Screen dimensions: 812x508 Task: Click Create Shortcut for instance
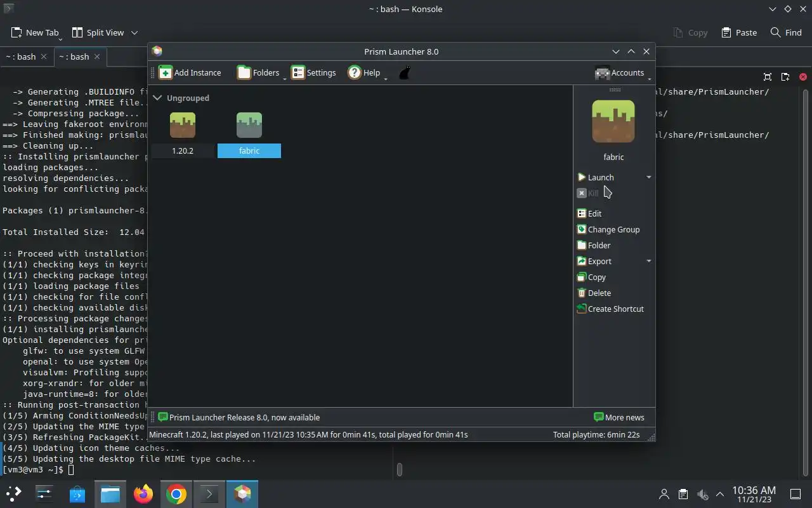pyautogui.click(x=610, y=309)
